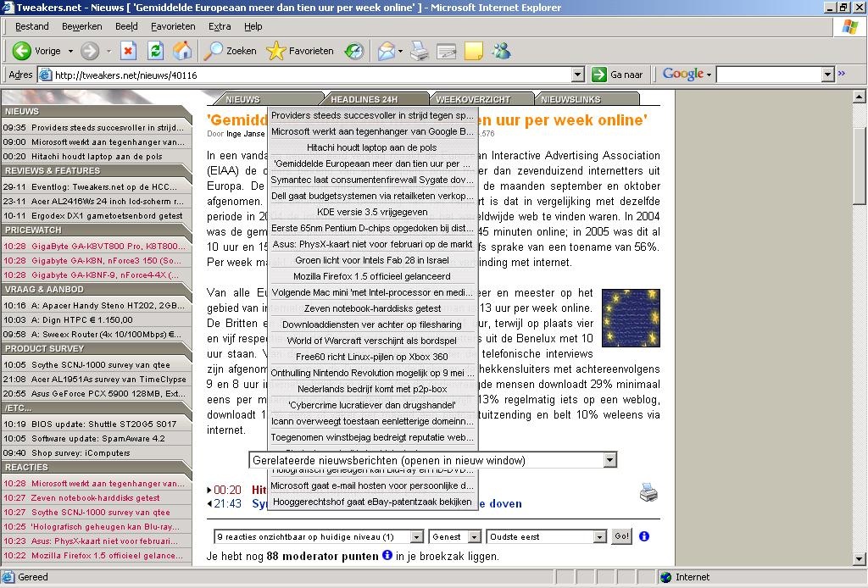Click the Windows flag logo icon
868x588 pixels.
[x=850, y=26]
